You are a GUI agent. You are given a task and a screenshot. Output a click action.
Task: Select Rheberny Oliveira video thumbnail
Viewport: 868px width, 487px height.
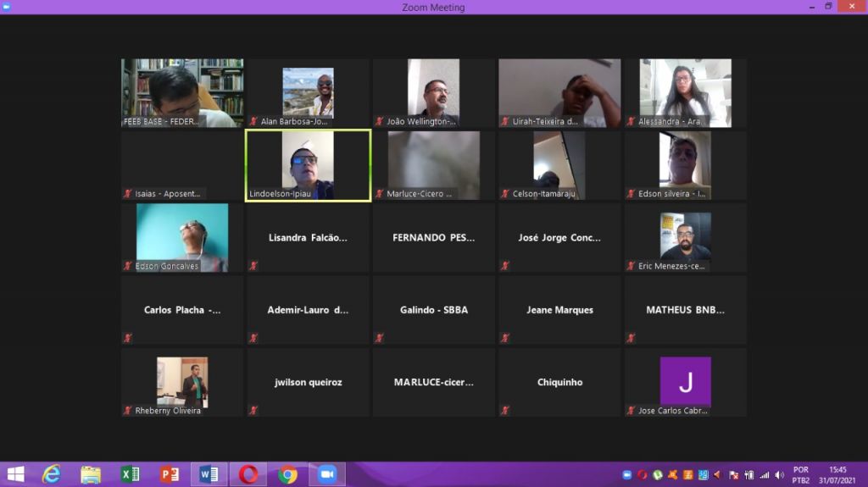[182, 382]
